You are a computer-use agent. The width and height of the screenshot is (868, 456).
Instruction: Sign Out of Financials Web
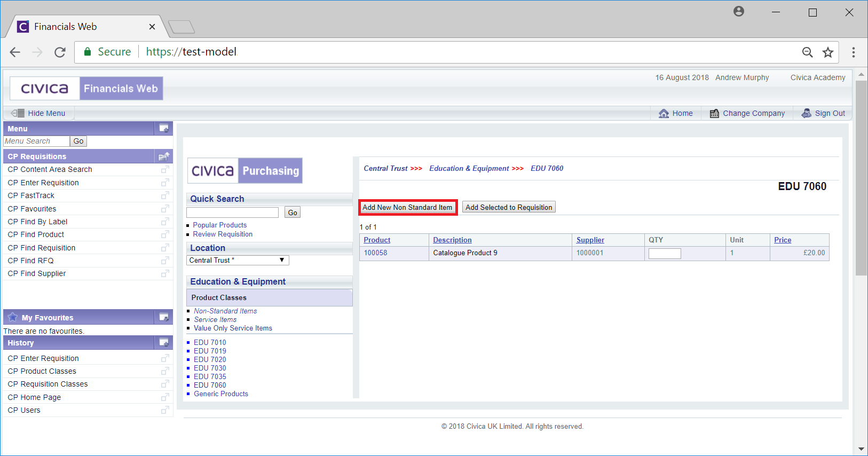point(823,113)
